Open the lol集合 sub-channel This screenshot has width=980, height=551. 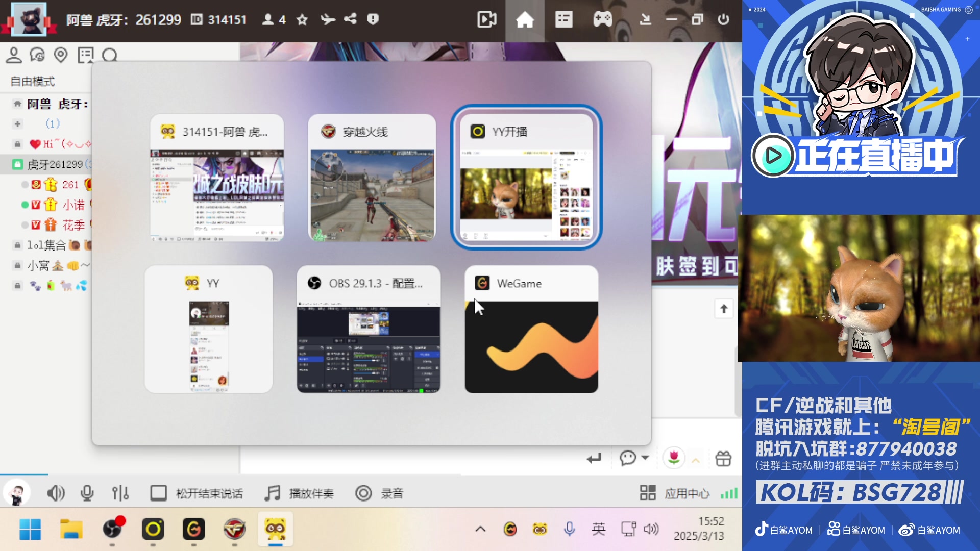tap(46, 245)
